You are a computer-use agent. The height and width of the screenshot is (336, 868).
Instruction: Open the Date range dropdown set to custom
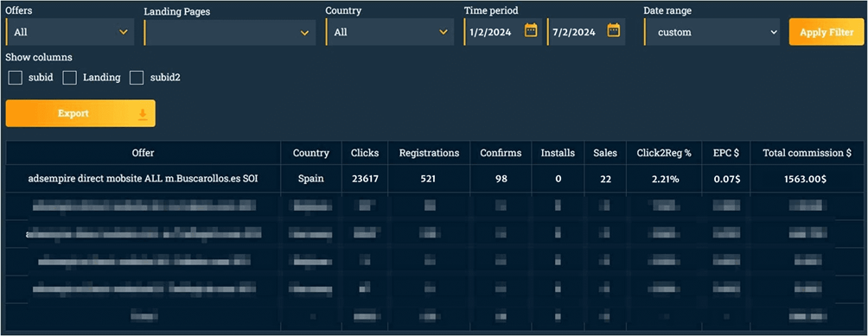click(x=712, y=32)
